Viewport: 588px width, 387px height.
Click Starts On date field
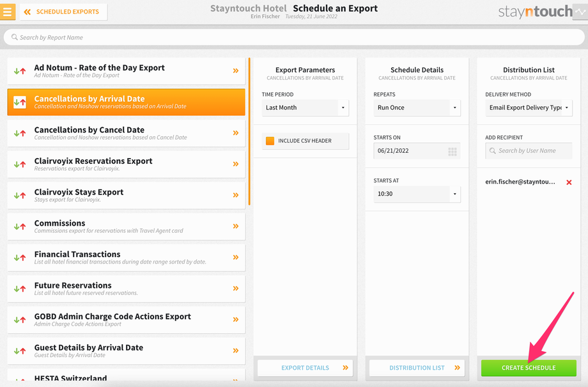(417, 151)
